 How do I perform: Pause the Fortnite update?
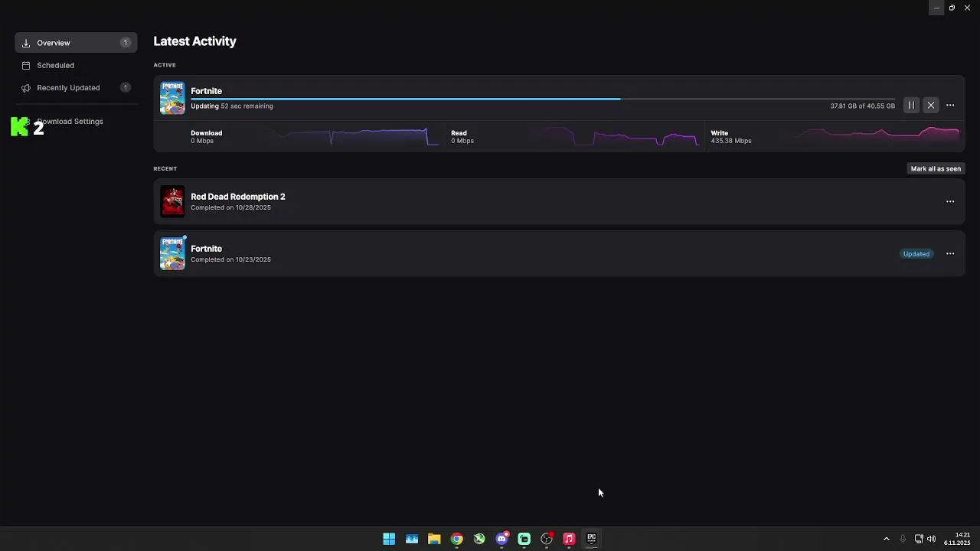point(911,106)
